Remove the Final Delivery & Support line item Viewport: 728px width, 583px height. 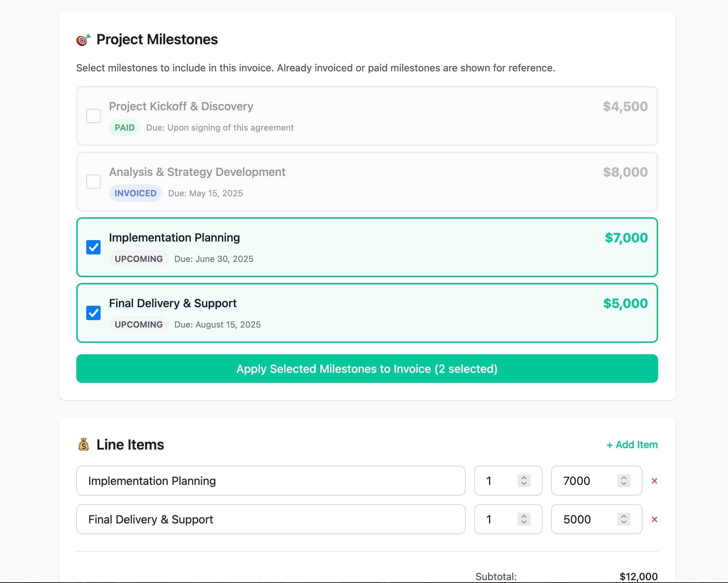click(655, 519)
